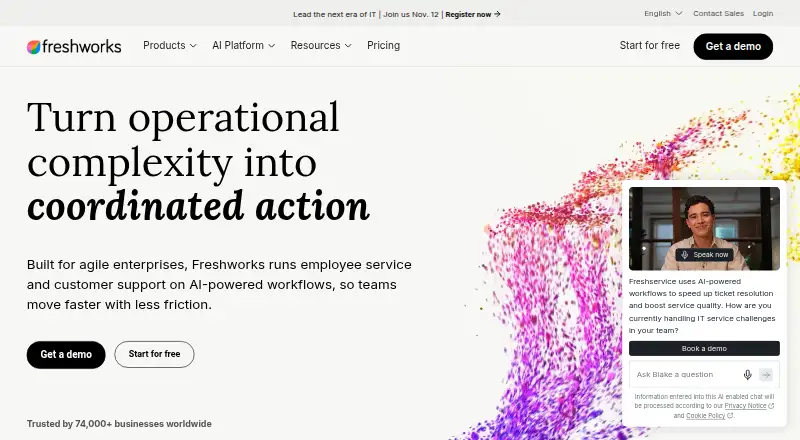Image resolution: width=800 pixels, height=440 pixels.
Task: Open the Login link
Action: pyautogui.click(x=763, y=13)
